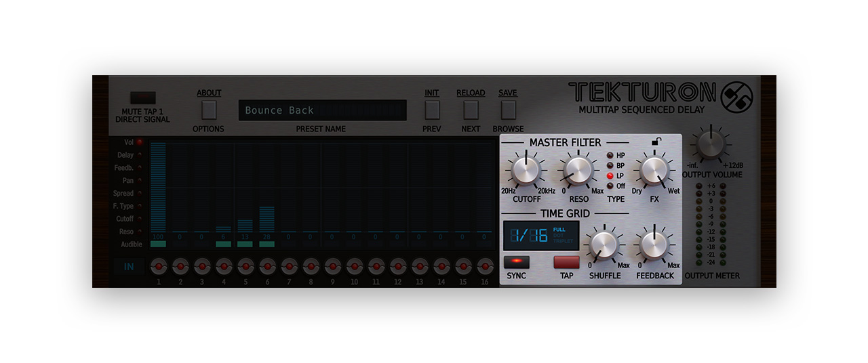Toggle tap 11 red step button
This screenshot has width=868, height=363.
point(376,266)
